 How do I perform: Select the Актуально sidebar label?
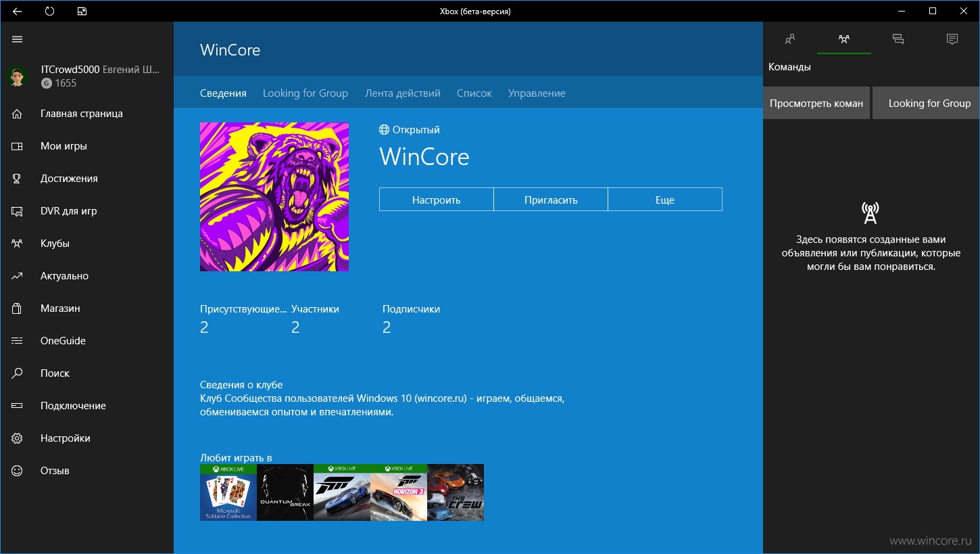point(64,276)
